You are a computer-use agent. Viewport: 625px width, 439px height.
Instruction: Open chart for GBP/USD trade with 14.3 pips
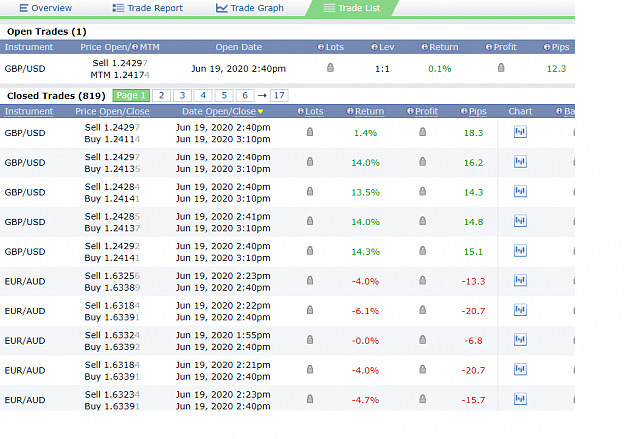[x=520, y=191]
